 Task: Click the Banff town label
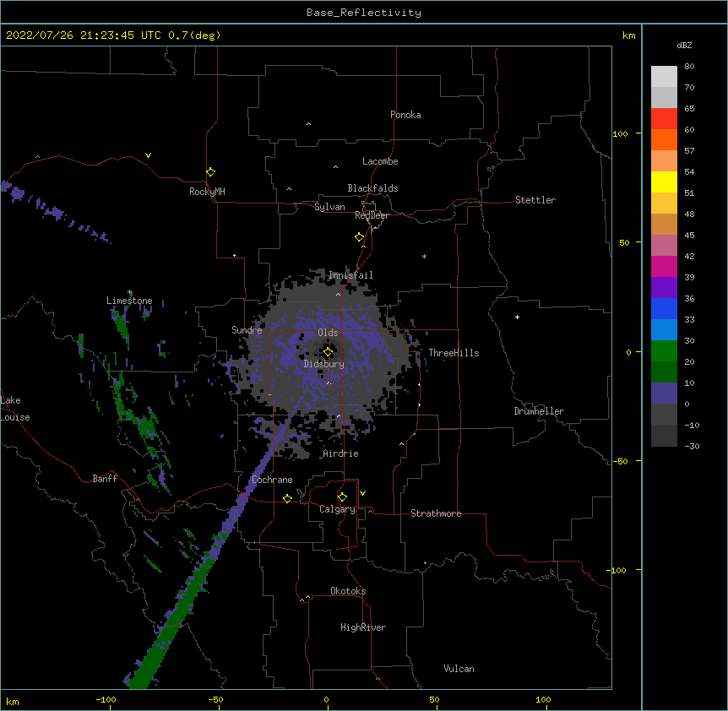(x=105, y=479)
